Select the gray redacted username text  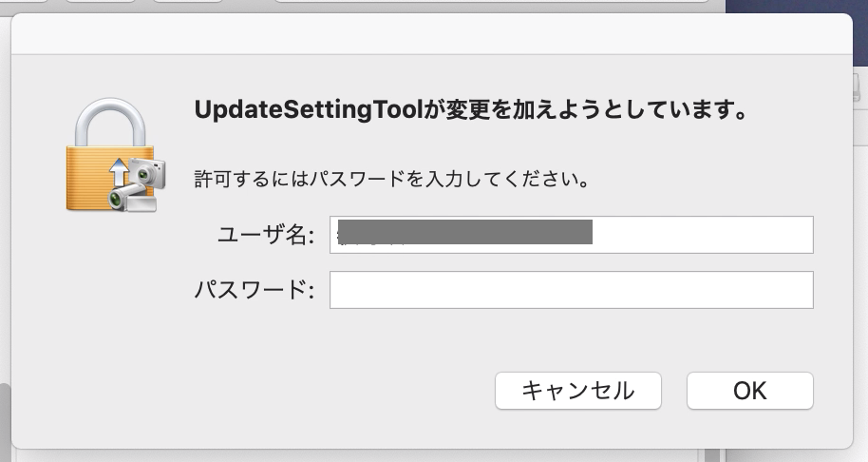coord(465,232)
